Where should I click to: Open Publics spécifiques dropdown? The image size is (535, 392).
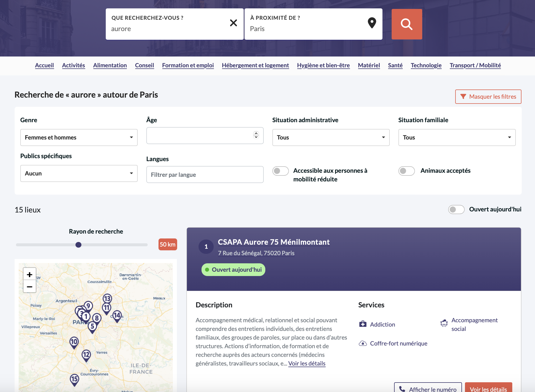coord(79,173)
